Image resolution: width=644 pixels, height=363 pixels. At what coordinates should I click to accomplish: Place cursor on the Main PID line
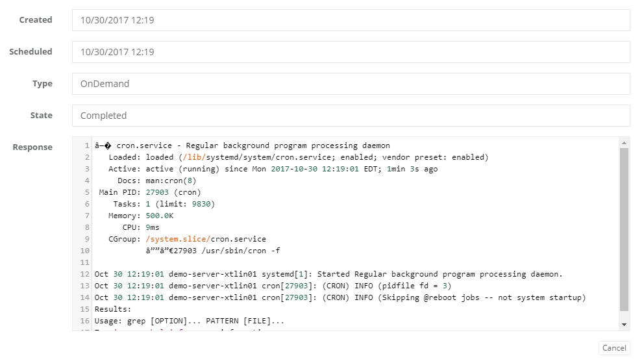pos(150,193)
